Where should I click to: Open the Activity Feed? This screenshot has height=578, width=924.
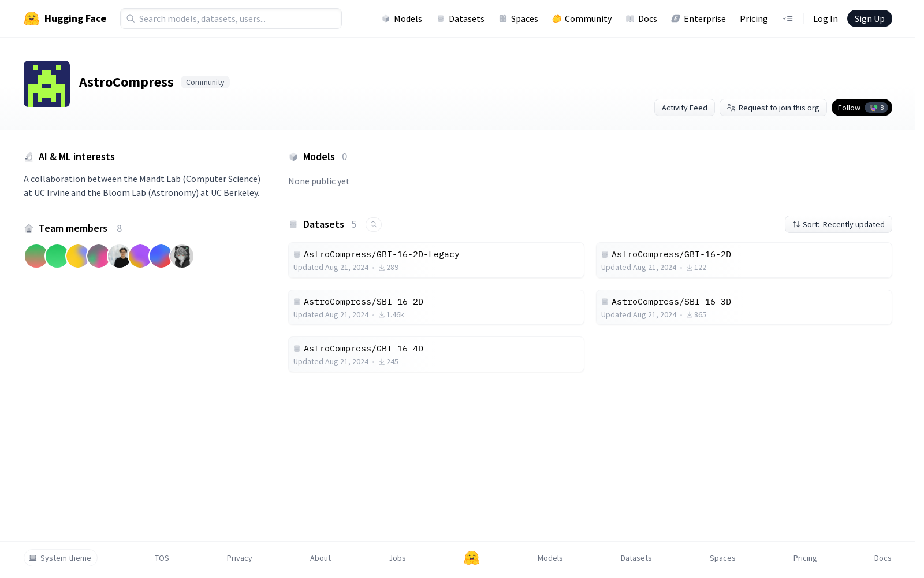pos(684,108)
